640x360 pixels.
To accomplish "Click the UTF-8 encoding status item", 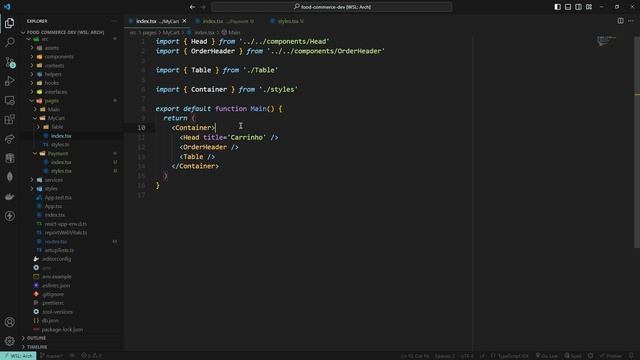I will [x=467, y=356].
